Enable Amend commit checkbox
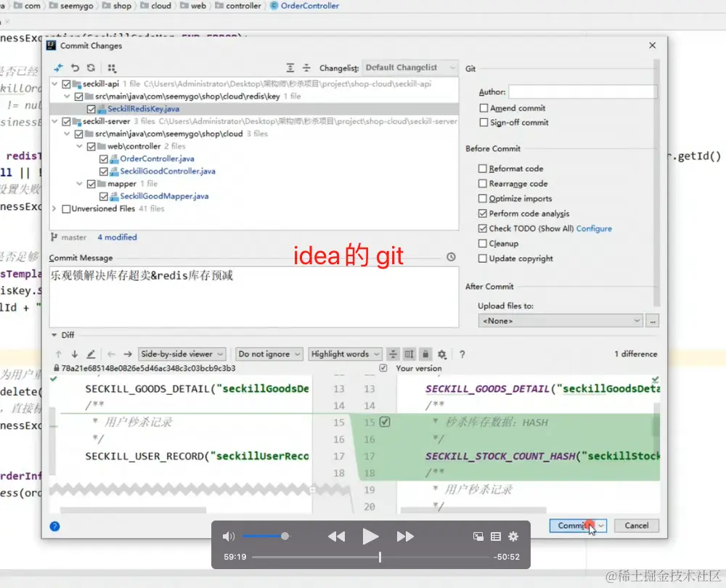This screenshot has width=726, height=588. point(484,108)
